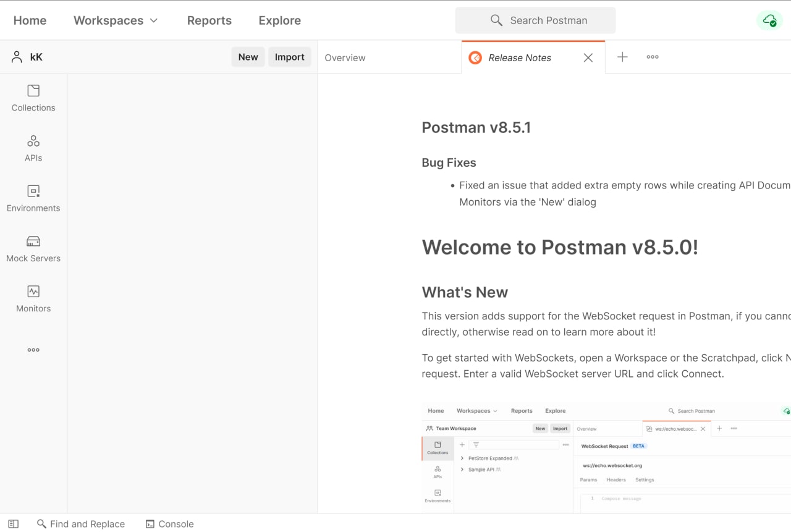The width and height of the screenshot is (791, 532).
Task: Focus the Search Postman field
Action: 536,20
